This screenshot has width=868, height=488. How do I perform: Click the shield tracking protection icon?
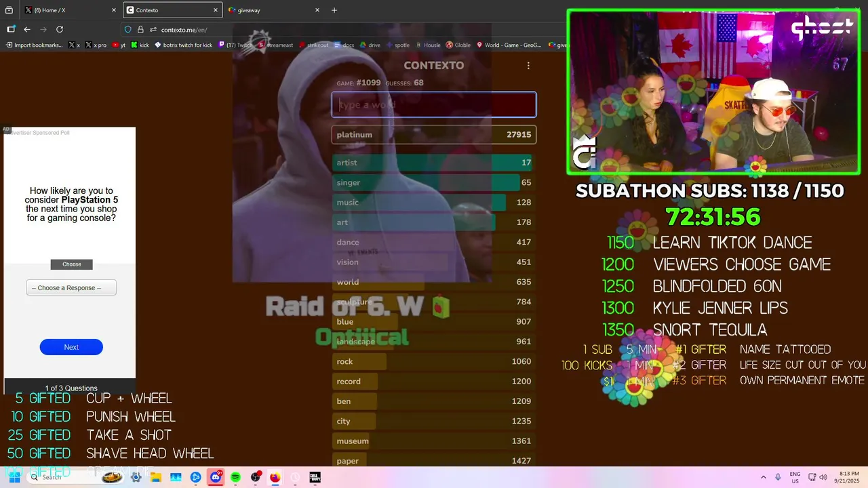click(127, 30)
